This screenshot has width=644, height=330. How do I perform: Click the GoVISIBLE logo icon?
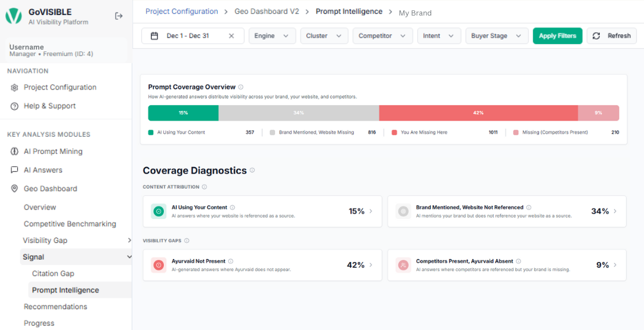click(x=14, y=16)
